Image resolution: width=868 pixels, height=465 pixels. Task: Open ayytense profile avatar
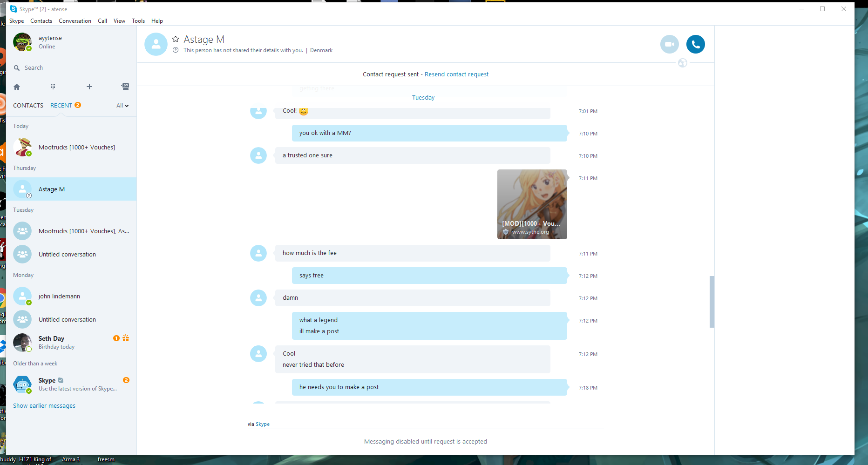click(22, 42)
